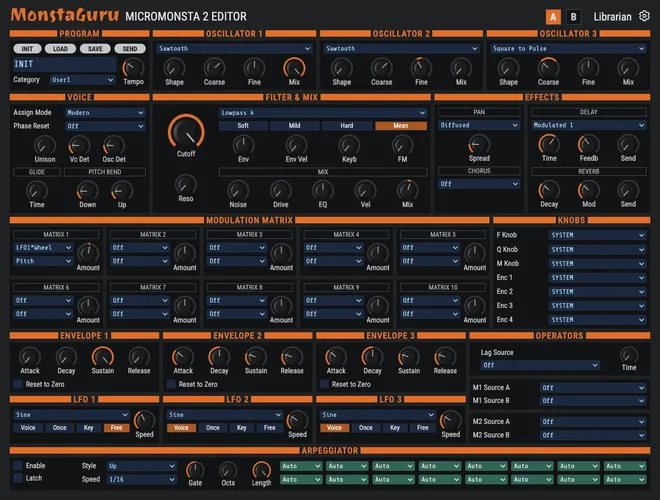Click the Arpeggiator Length knob
Image resolution: width=660 pixels, height=500 pixels.
[261, 469]
